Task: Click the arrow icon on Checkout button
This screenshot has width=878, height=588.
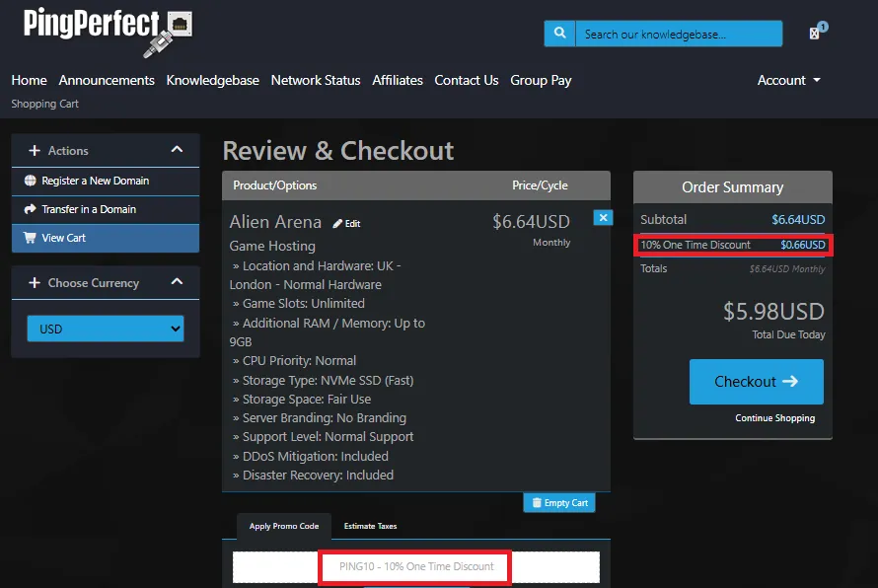Action: pyautogui.click(x=790, y=382)
